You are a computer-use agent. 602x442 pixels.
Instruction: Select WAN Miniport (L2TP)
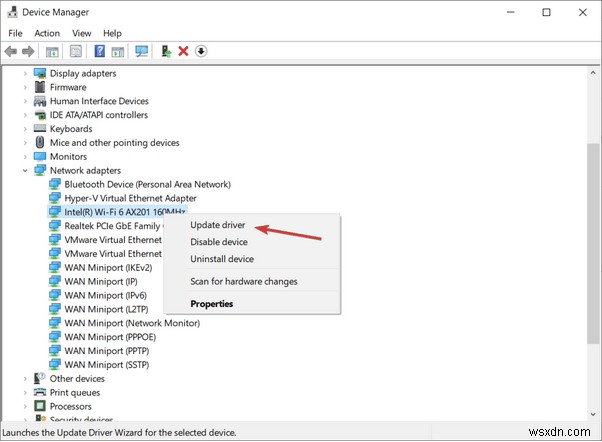[106, 309]
